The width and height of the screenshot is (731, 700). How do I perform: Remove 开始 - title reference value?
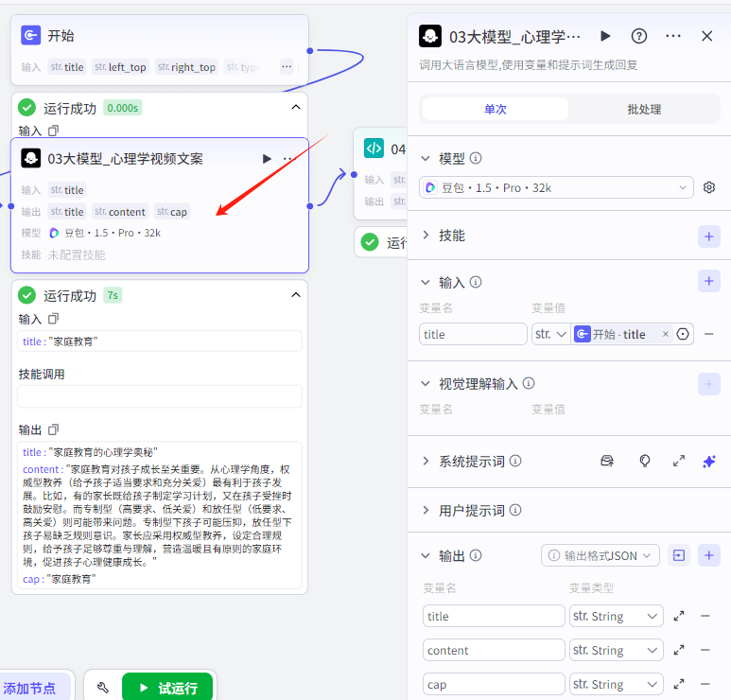tap(665, 334)
